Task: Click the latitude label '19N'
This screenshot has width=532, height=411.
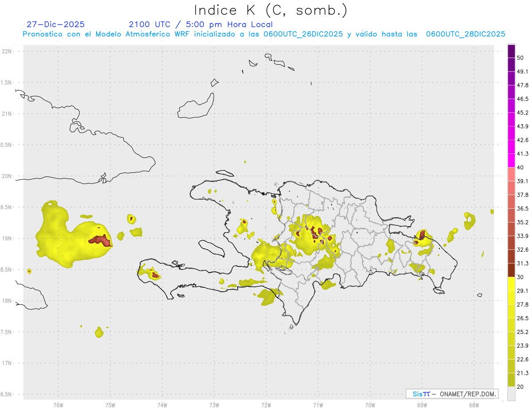Action: coord(7,239)
